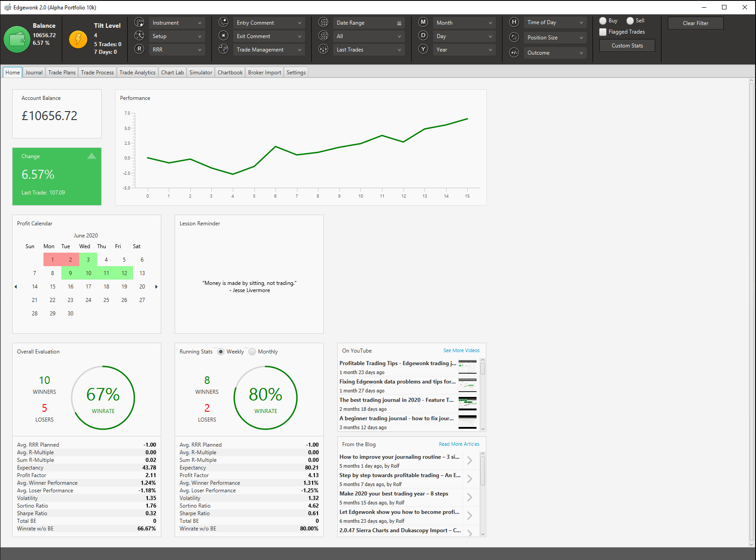Go to next month in Profit Calendar
The height and width of the screenshot is (560, 756).
[156, 287]
